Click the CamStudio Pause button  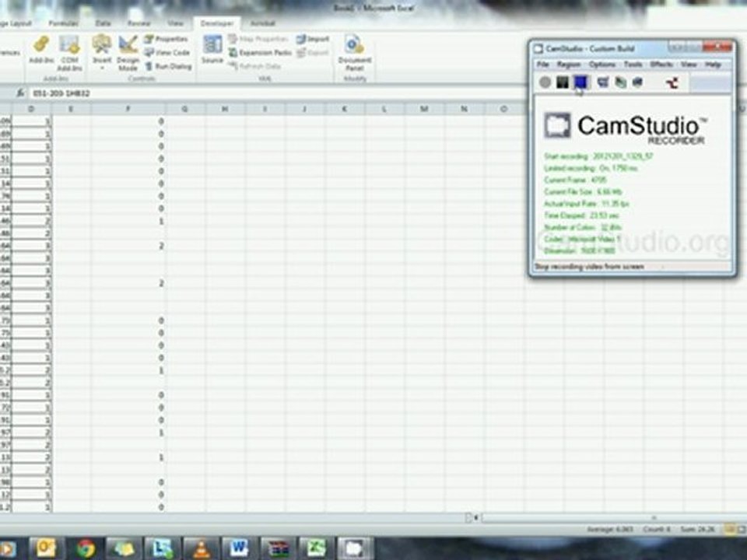click(563, 82)
